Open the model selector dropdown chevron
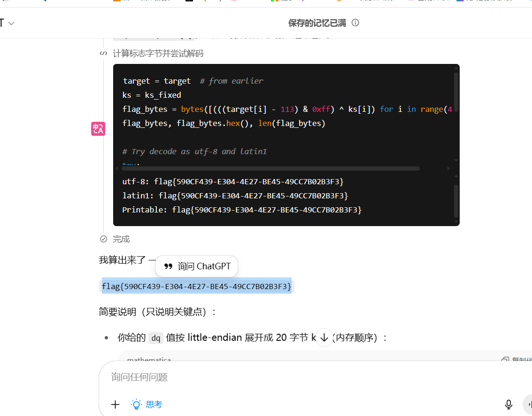Image resolution: width=532 pixels, height=416 pixels. click(x=11, y=23)
